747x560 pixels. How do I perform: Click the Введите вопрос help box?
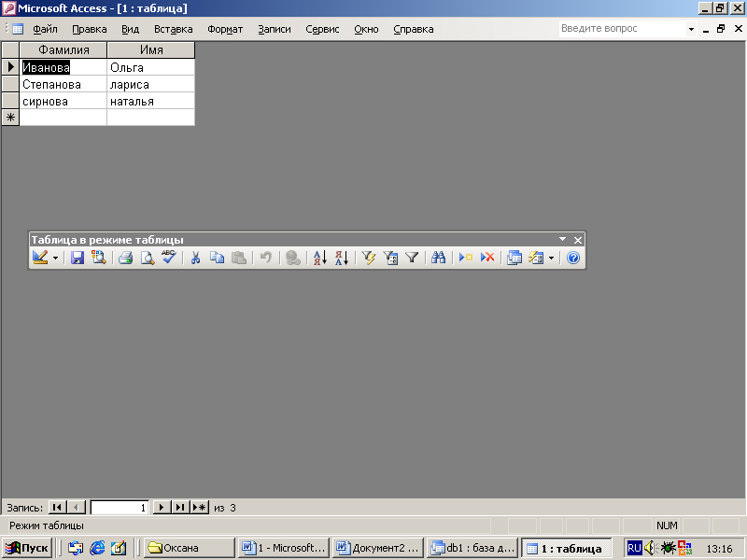pos(622,29)
